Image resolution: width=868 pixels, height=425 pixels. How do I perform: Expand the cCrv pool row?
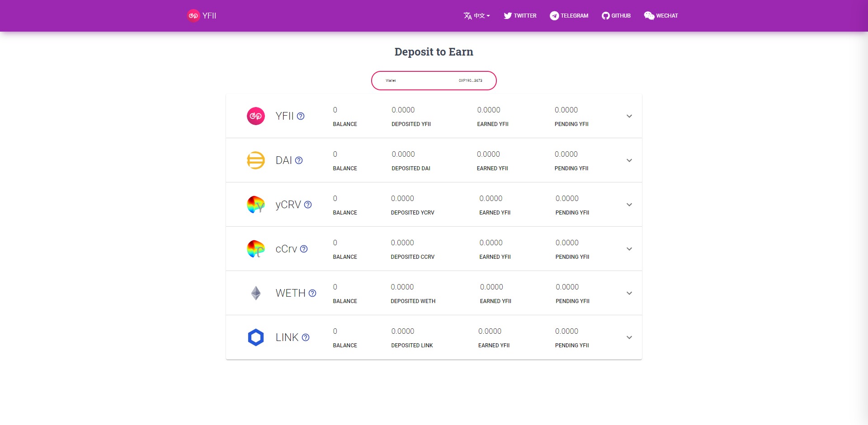[629, 249]
